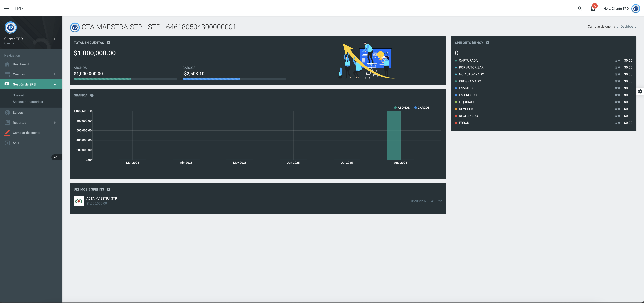Click info icon beside Grafica title
Image resolution: width=644 pixels, height=303 pixels.
point(92,95)
